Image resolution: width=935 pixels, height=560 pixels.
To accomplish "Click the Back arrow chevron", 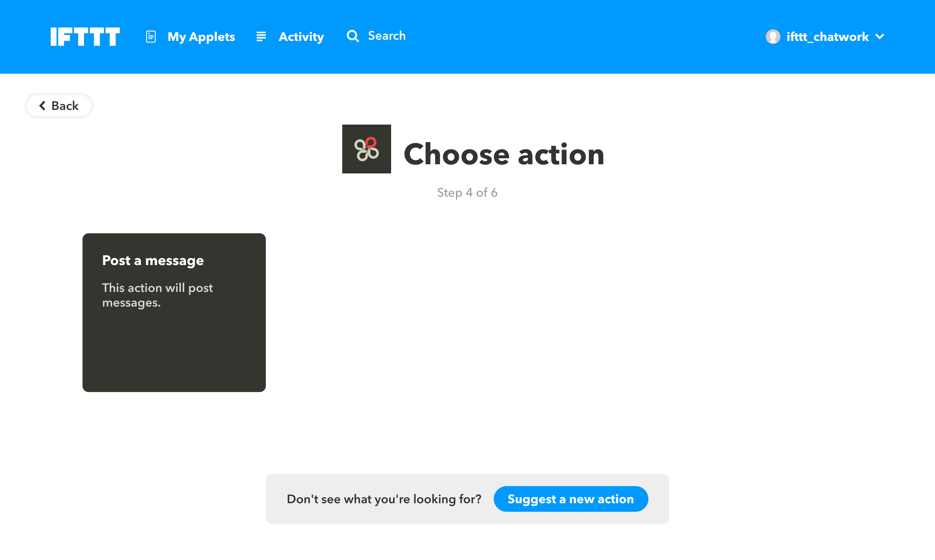I will pyautogui.click(x=43, y=106).
